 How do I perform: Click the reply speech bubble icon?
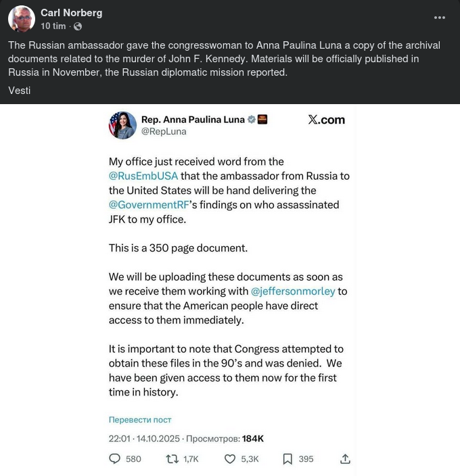115,458
